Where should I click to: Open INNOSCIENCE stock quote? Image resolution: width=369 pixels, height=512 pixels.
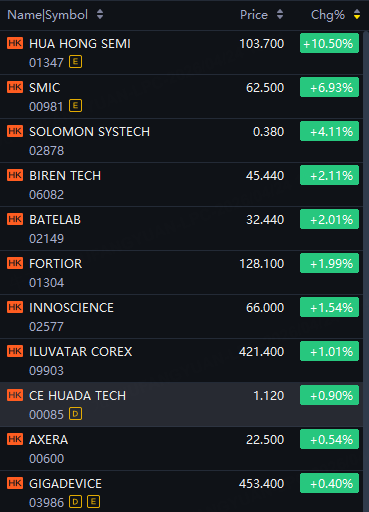pos(181,317)
